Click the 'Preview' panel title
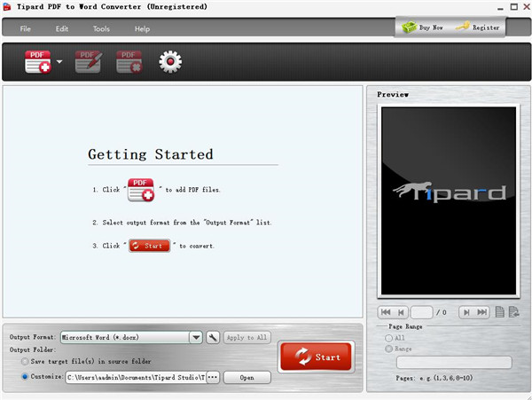Viewport: 532px width, 400px height. (393, 95)
